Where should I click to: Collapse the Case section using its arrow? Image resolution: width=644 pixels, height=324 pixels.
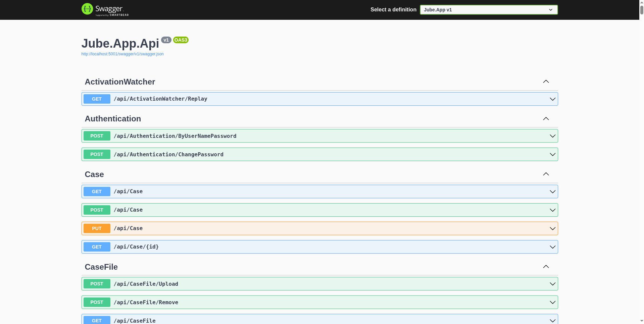point(546,174)
